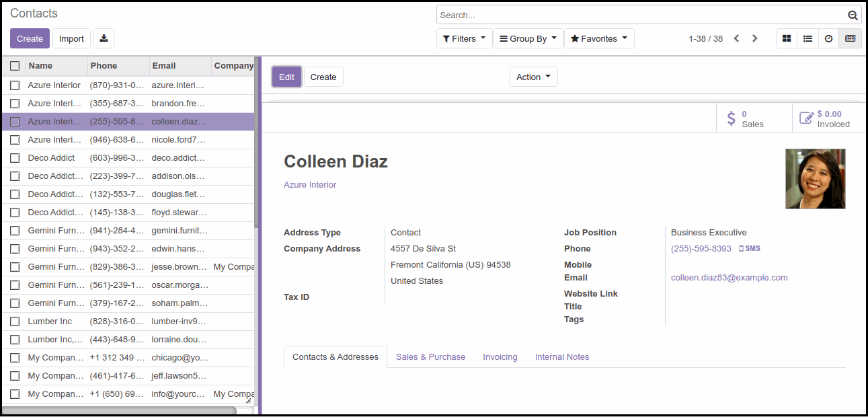
Task: Check the box for brandon.fre… row
Action: 15,104
